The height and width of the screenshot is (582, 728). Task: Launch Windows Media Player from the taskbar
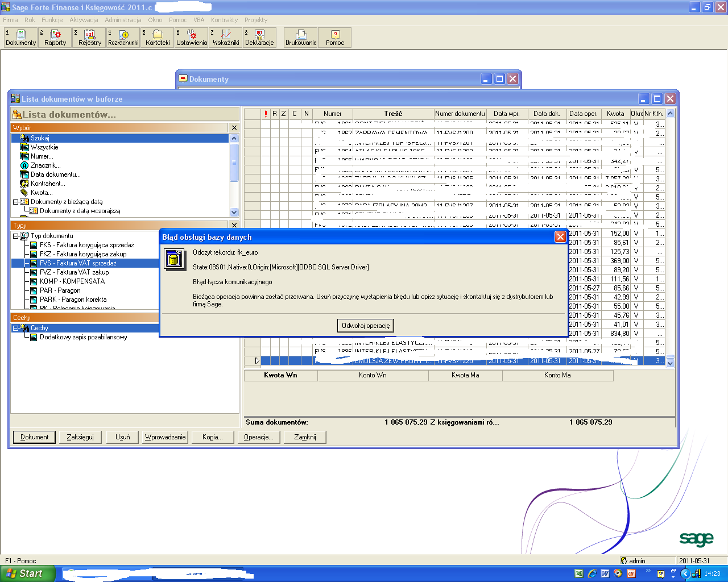(618, 573)
